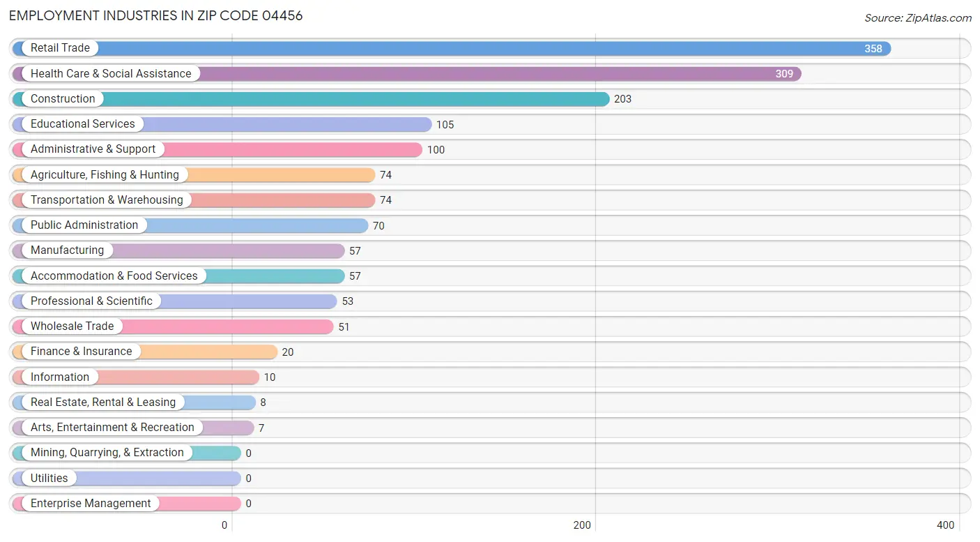This screenshot has width=980, height=542.
Task: Select the Health Care & Social Assistance label
Action: pos(111,73)
